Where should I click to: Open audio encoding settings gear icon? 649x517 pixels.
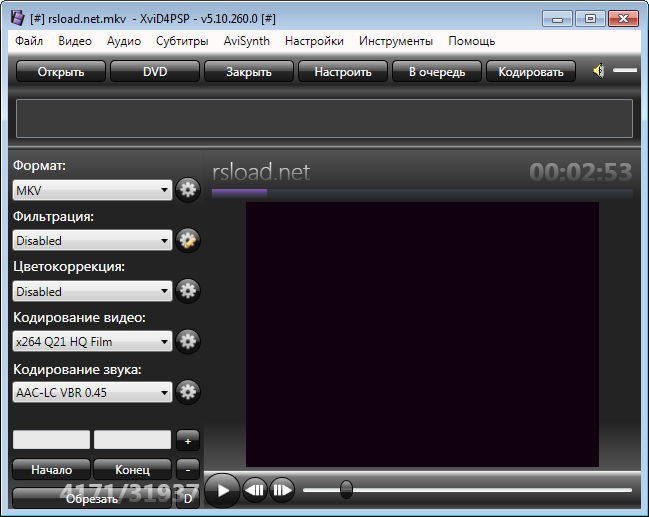click(188, 392)
